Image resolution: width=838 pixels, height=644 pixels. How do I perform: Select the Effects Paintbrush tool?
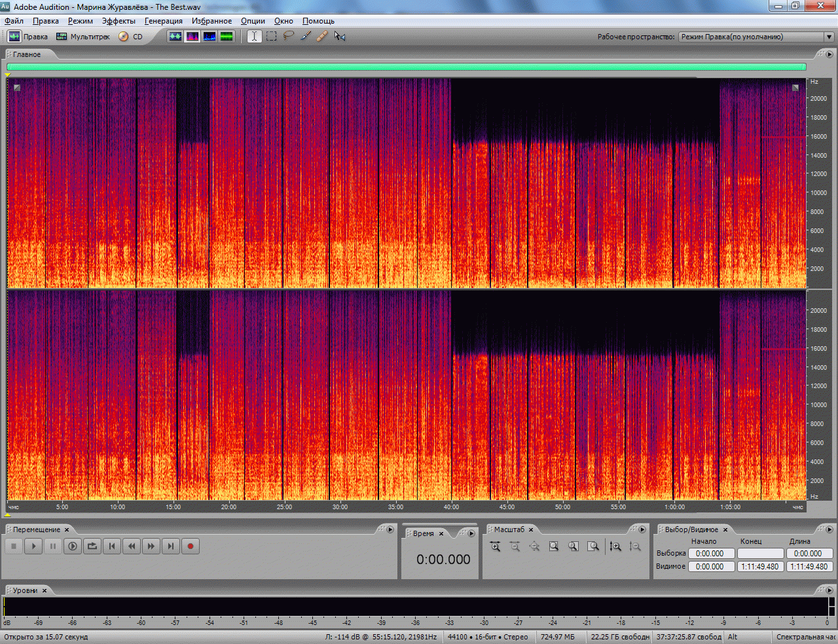tap(305, 37)
